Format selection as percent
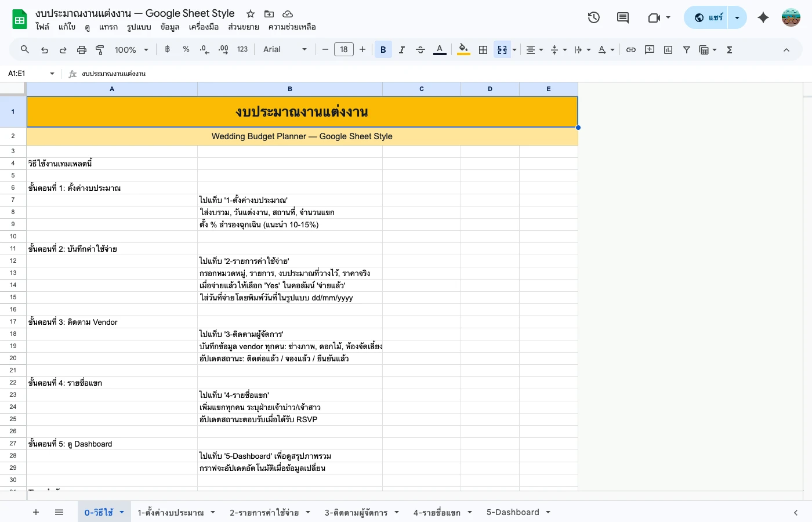812x522 pixels. click(186, 49)
